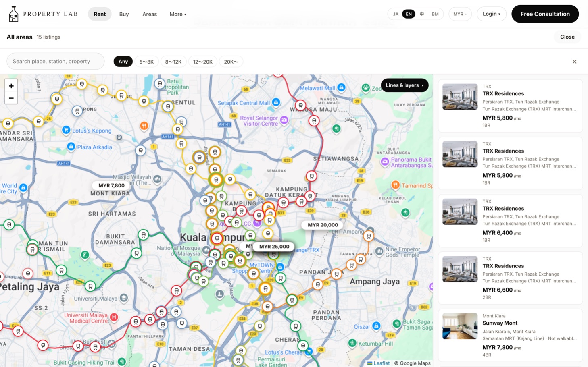
Task: Open the TRX Residences MYR 6,600 listing
Action: 510,278
